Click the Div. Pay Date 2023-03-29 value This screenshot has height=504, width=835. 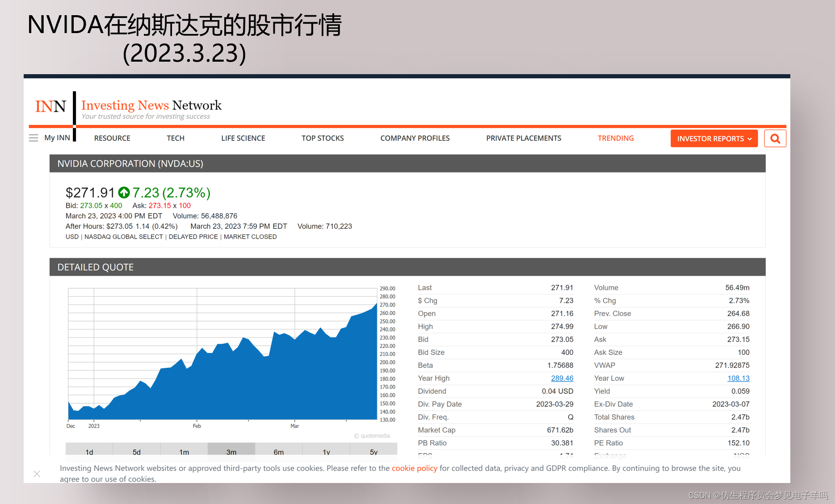[x=555, y=404]
